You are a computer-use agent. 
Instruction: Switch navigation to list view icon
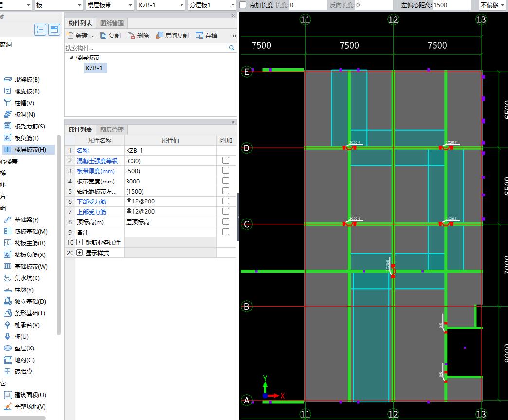(40, 30)
